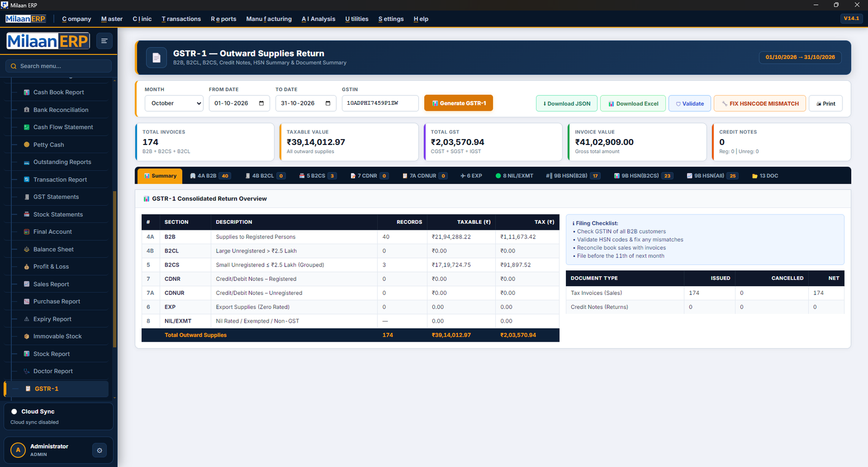Click the sidebar vertical scrollbar
Image resolution: width=868 pixels, height=467 pixels.
[x=114, y=269]
